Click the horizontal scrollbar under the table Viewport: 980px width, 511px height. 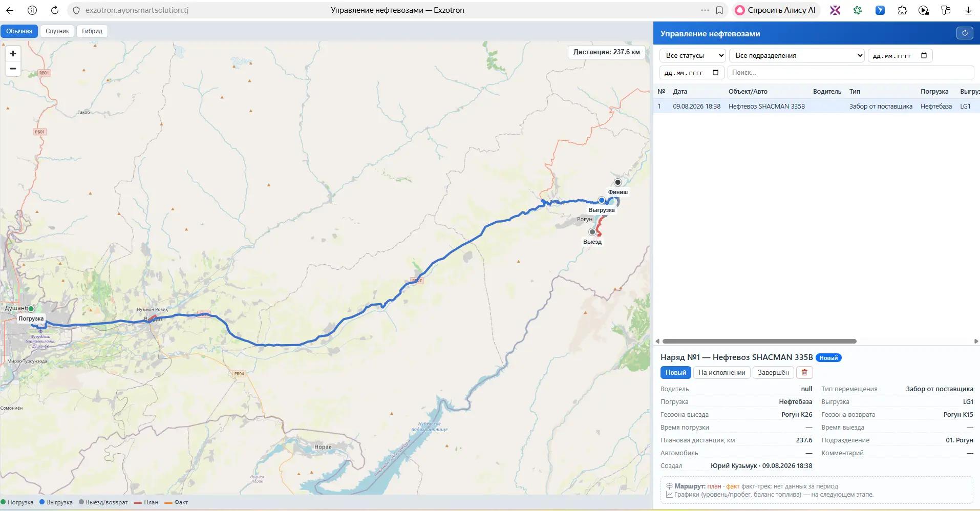click(x=759, y=341)
